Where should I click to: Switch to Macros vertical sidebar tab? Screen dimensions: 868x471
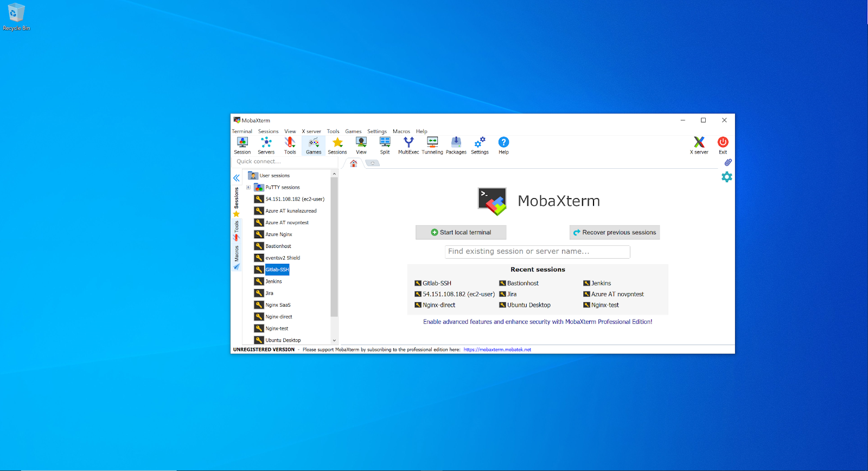pos(237,257)
